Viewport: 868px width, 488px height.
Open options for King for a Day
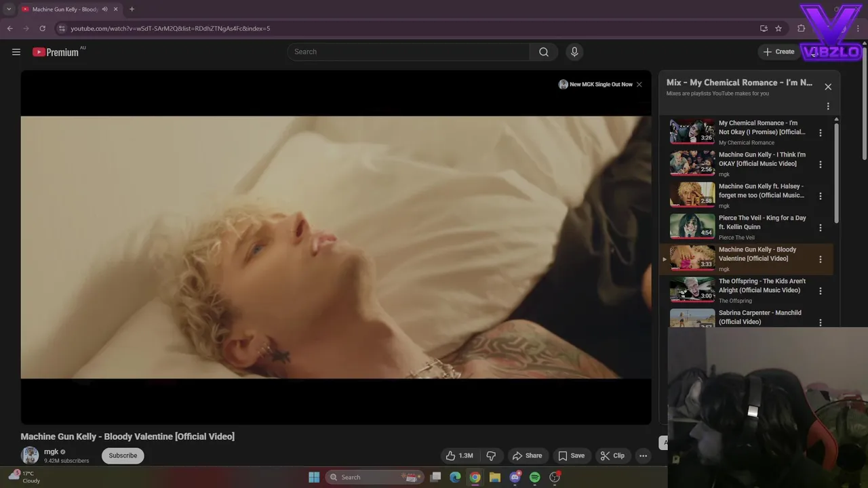coord(821,228)
